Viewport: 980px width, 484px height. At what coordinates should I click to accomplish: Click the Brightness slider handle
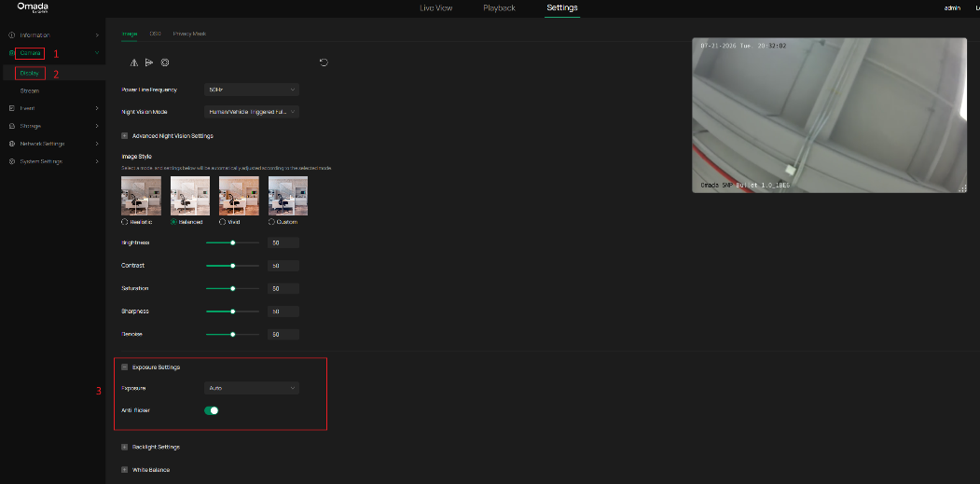(x=232, y=242)
